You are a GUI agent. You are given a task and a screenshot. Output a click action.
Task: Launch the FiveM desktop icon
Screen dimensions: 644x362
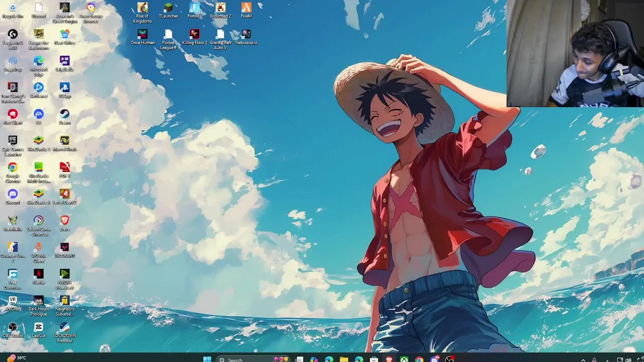[x=246, y=11]
